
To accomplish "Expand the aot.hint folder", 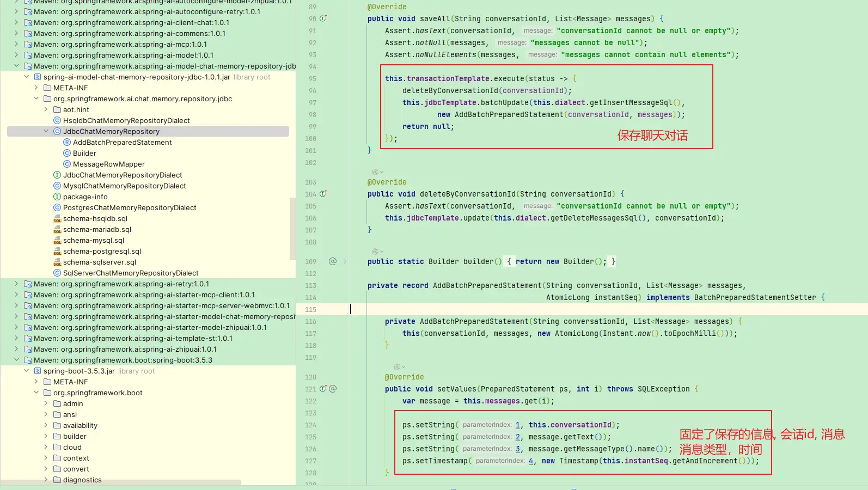I will coord(46,109).
